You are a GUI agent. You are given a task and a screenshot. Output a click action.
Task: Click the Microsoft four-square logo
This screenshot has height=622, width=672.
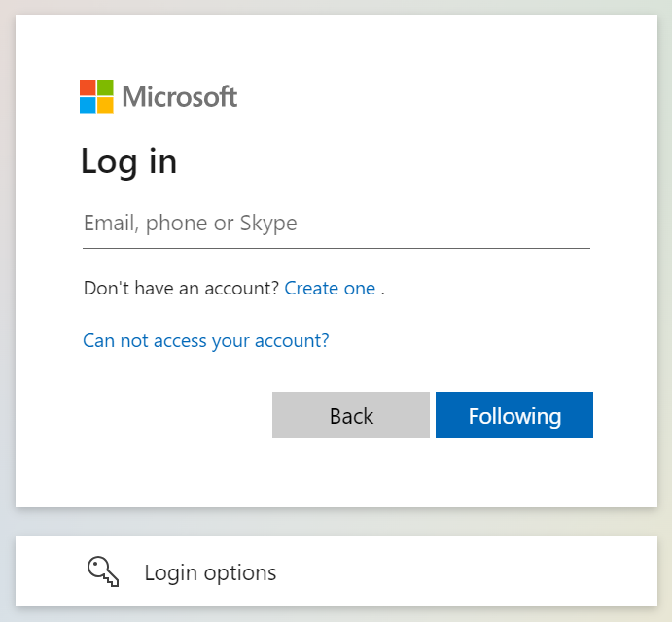click(96, 96)
